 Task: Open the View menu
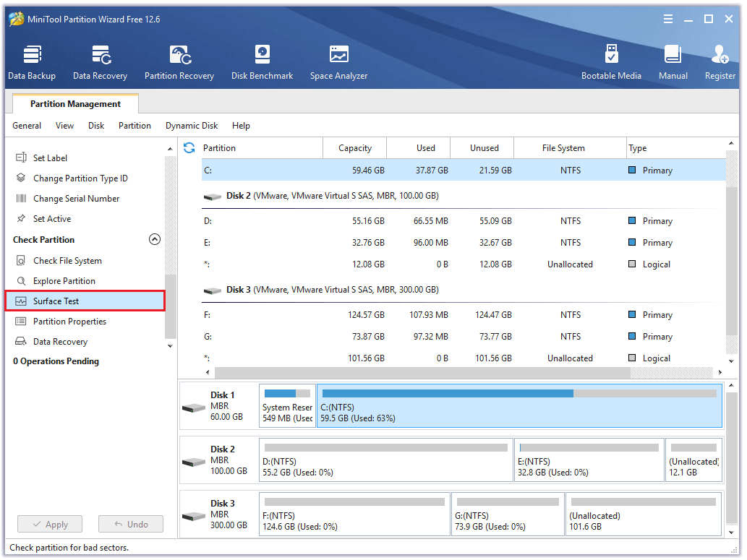(x=64, y=126)
